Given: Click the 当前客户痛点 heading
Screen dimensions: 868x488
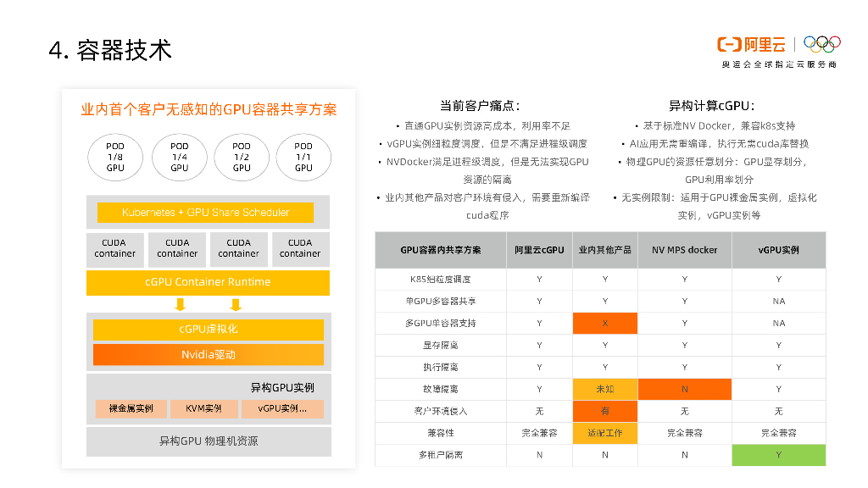Looking at the screenshot, I should (480, 106).
